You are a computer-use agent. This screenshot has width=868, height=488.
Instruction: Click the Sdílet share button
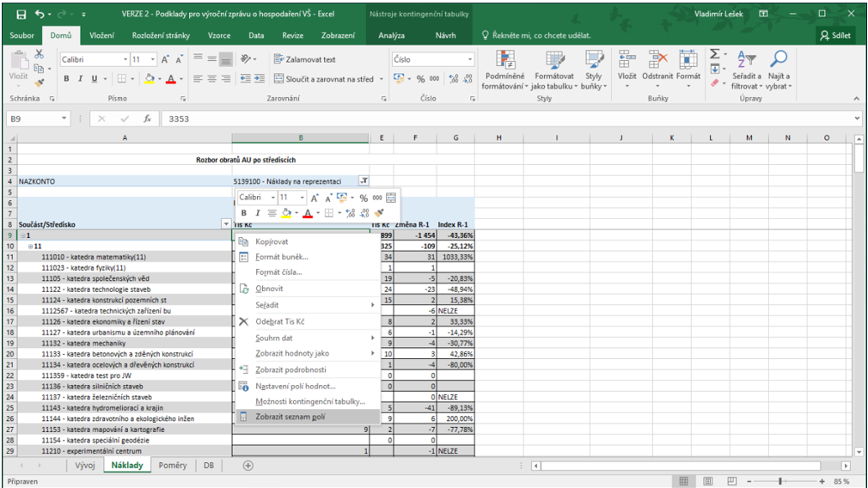[x=837, y=35]
